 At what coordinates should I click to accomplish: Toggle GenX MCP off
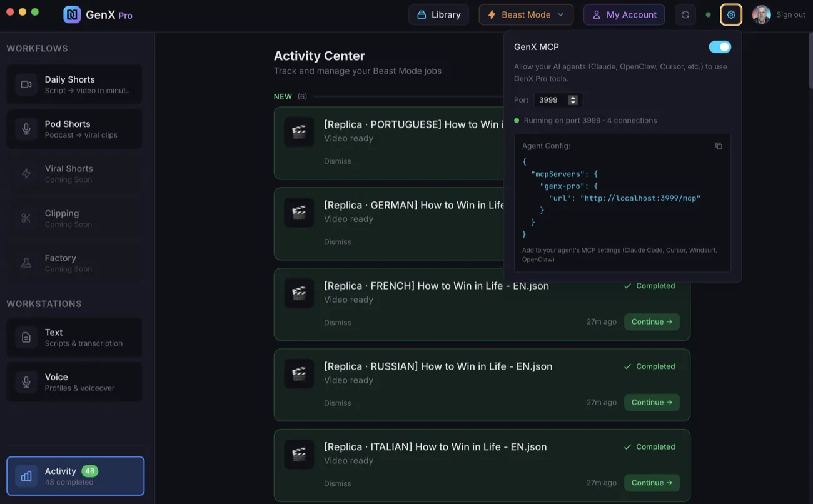(x=719, y=46)
